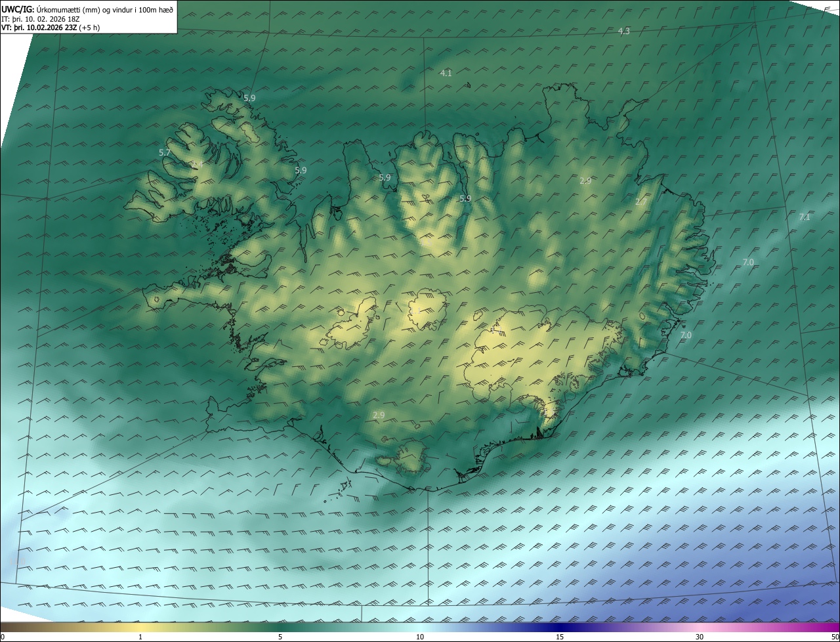Screen dimensions: 840x642
Task: Click the colorbar tick label '50'
Action: pyautogui.click(x=835, y=637)
